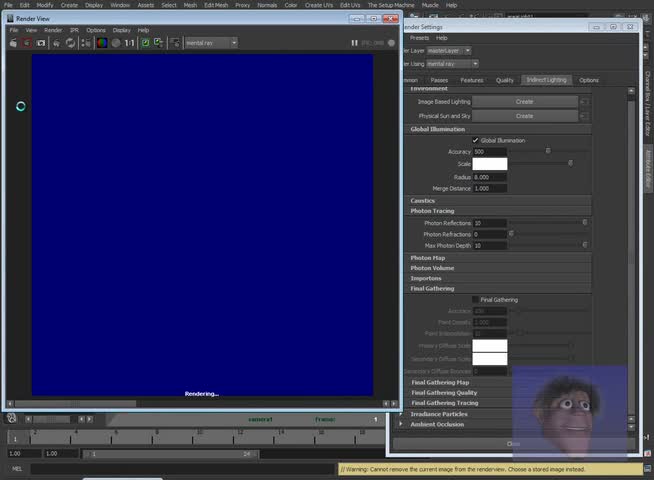The width and height of the screenshot is (654, 480).
Task: Open Edit Mesh menu in main menu bar
Action: (216, 5)
